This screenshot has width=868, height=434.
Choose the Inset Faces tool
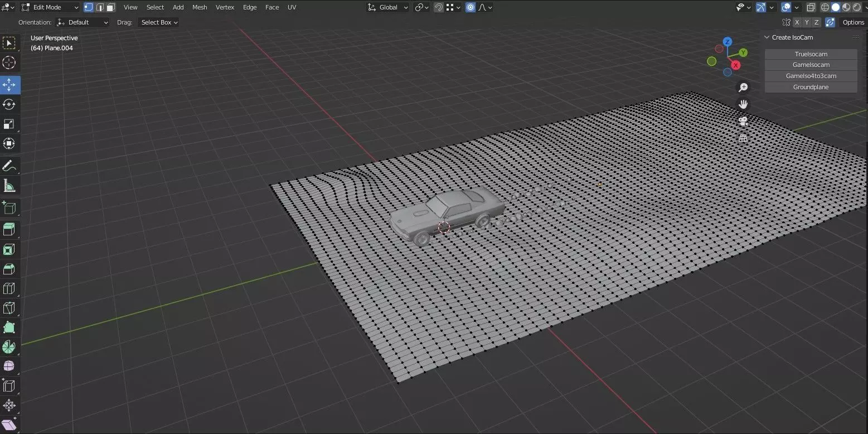(x=9, y=249)
